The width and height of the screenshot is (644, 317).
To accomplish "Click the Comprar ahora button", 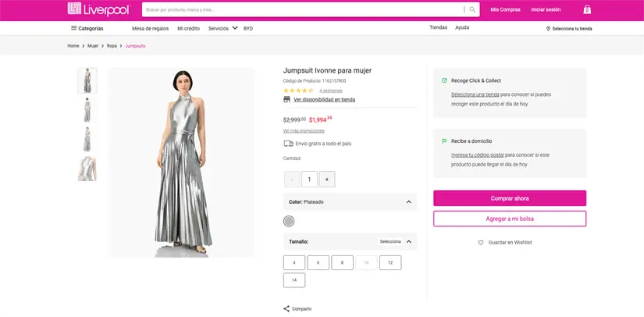I will pos(510,198).
